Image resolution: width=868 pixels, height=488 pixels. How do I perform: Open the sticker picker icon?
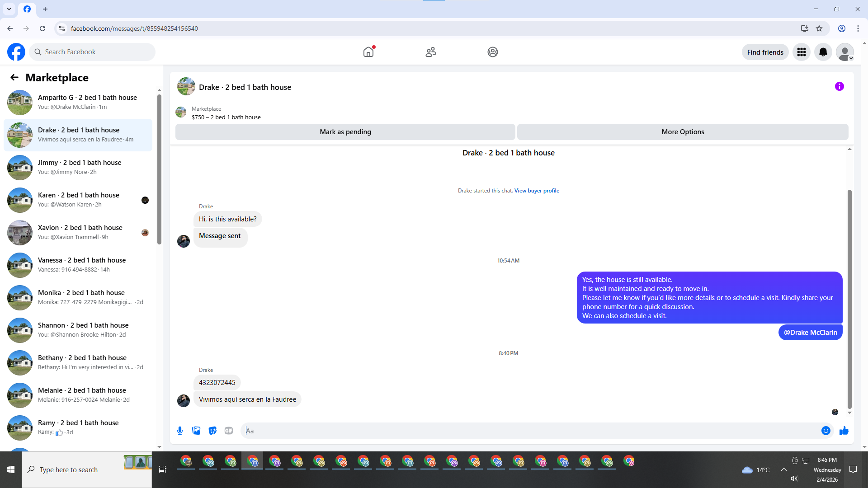click(x=212, y=431)
